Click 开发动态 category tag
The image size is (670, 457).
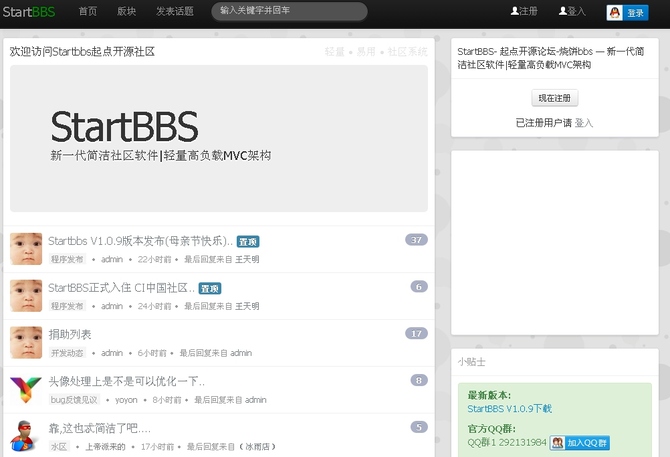tap(67, 353)
